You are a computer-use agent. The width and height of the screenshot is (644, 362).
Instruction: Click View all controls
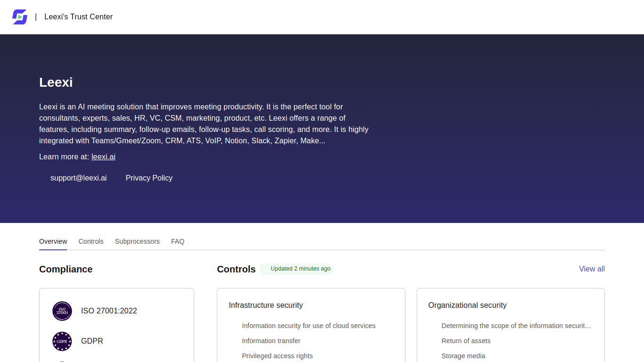click(592, 269)
